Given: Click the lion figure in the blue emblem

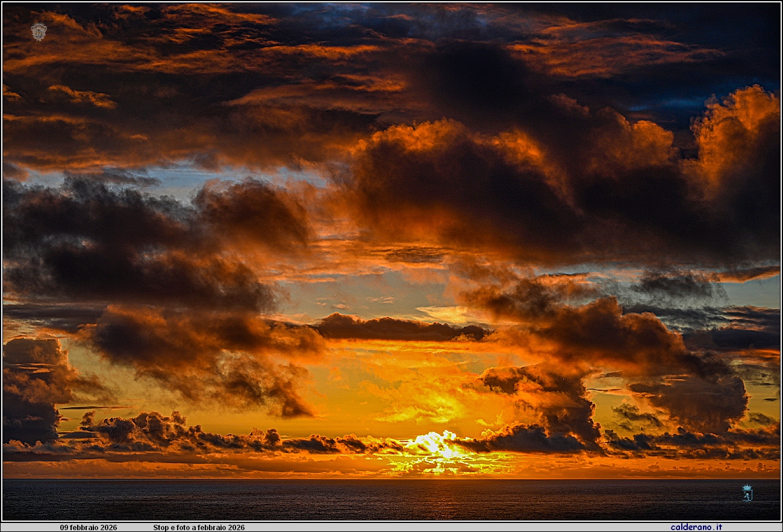Looking at the screenshot, I should point(747,496).
